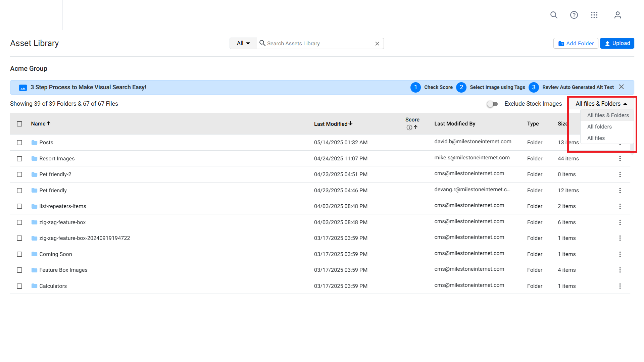The image size is (644, 362).
Task: Open more options for Coming Soon row
Action: (x=620, y=254)
